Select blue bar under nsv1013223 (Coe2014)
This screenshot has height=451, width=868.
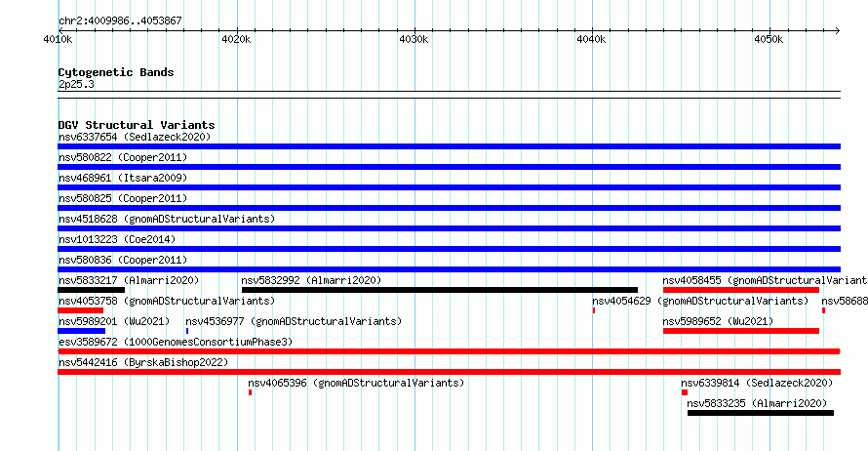(449, 249)
